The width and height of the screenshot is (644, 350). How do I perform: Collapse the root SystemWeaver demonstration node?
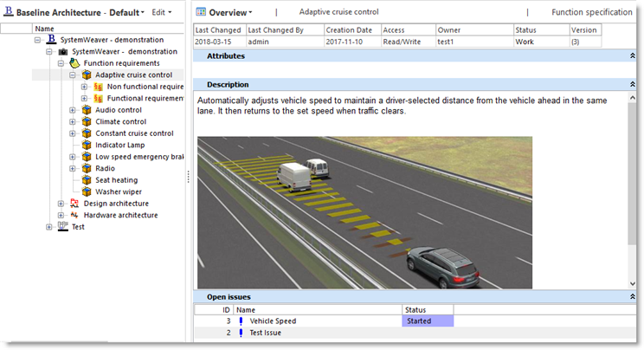coord(37,40)
